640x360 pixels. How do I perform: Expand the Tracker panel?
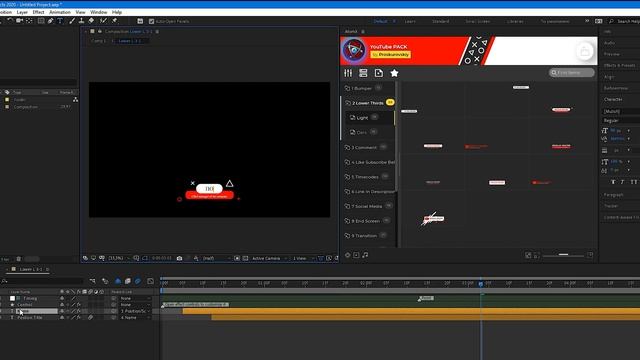coord(611,206)
